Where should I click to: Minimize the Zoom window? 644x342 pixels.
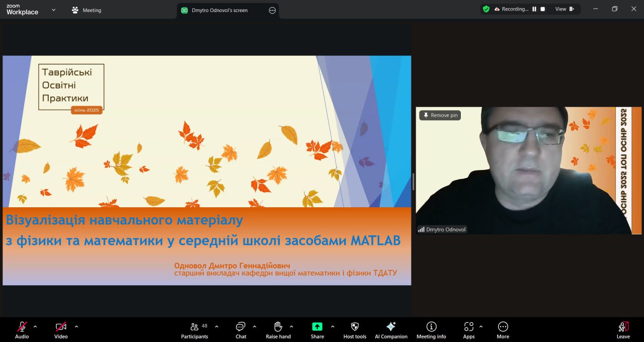click(595, 9)
